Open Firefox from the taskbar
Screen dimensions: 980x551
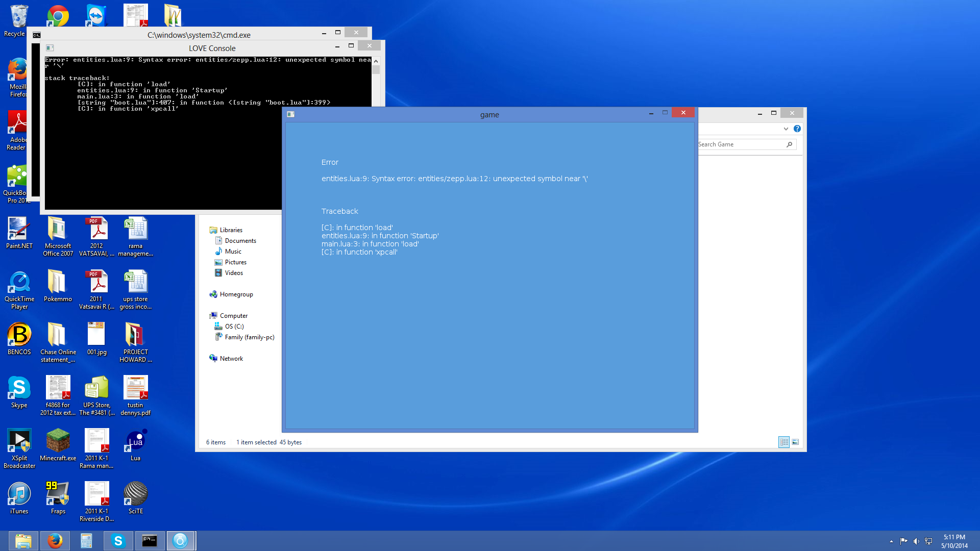click(55, 541)
